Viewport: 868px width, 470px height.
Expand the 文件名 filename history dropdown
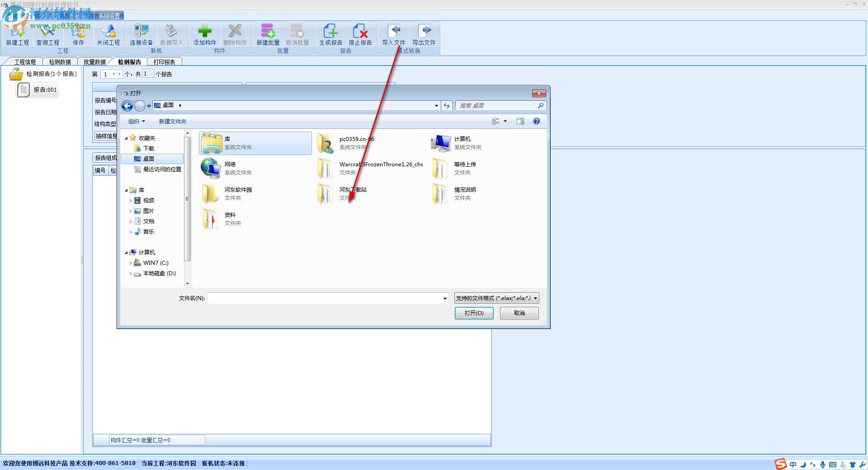[x=445, y=298]
